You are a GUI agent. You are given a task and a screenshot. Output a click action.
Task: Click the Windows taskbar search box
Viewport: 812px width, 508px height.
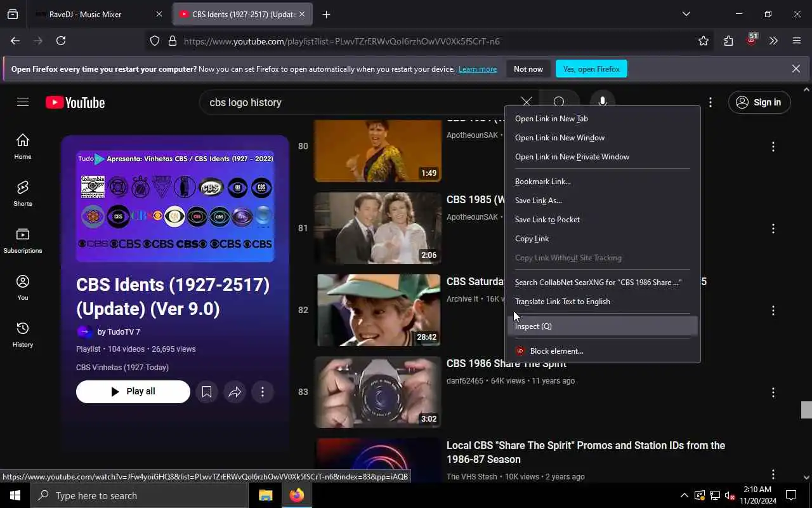pyautogui.click(x=140, y=495)
